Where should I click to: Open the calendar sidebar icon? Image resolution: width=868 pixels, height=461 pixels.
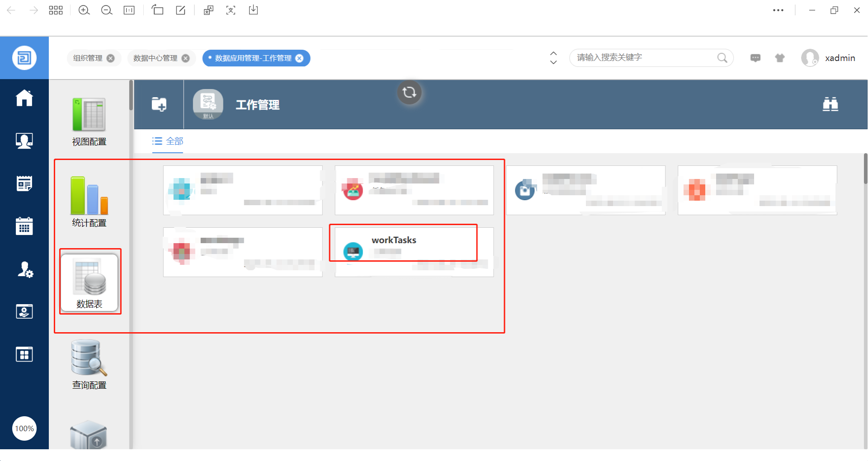[24, 226]
